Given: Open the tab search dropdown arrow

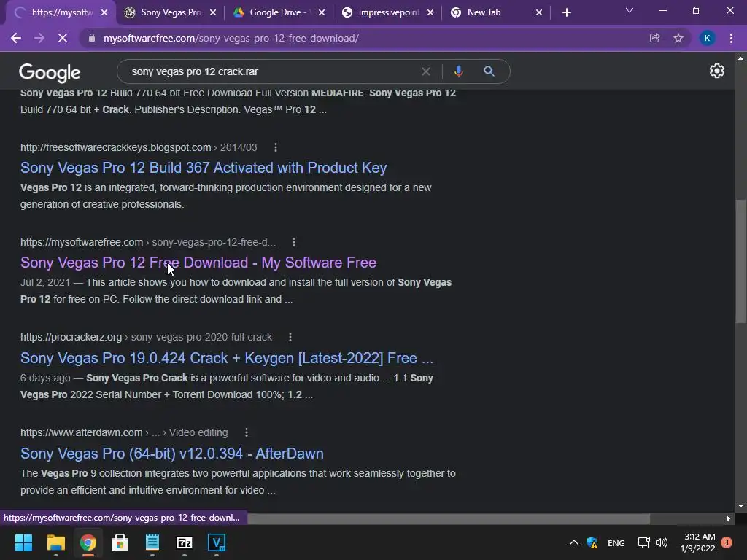Looking at the screenshot, I should click(x=630, y=10).
